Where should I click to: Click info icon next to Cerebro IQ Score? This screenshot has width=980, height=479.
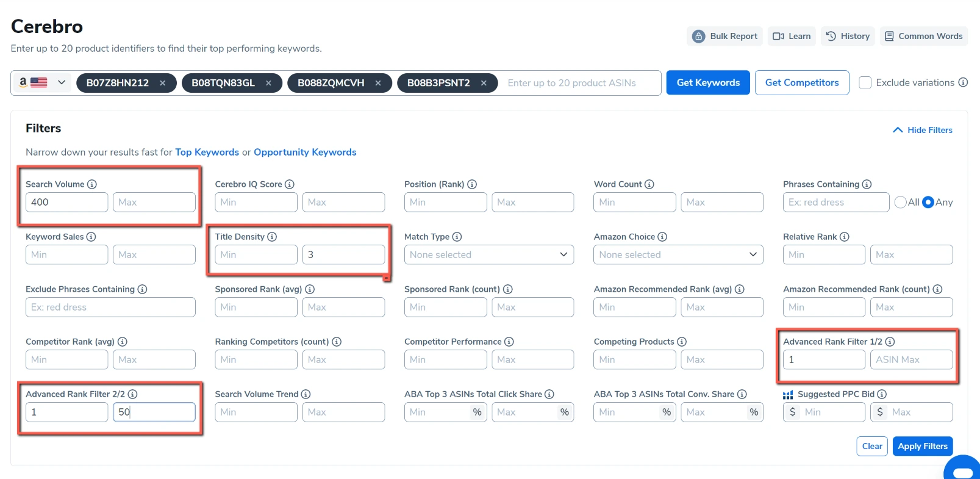click(x=290, y=184)
